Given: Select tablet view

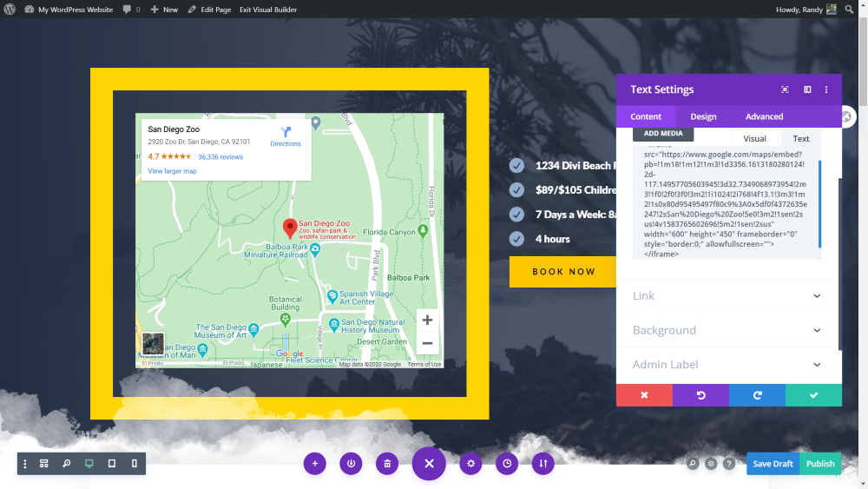Looking at the screenshot, I should [x=112, y=464].
